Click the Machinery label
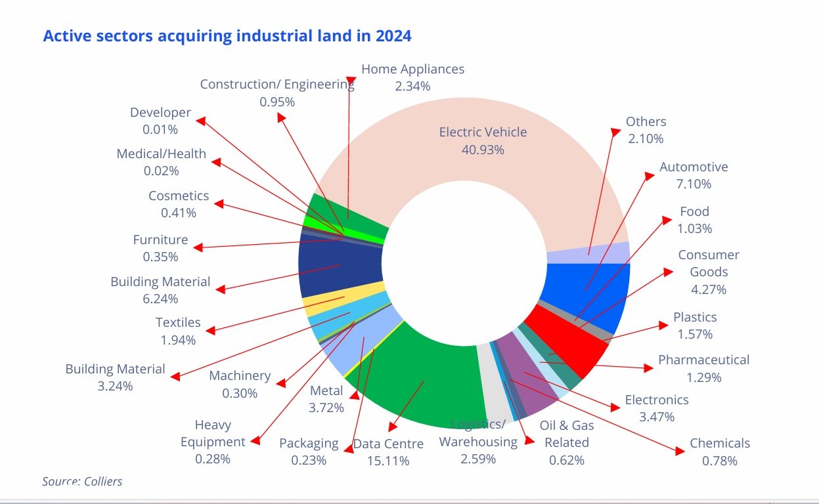Viewport: 819px width, 504px height. [x=240, y=385]
